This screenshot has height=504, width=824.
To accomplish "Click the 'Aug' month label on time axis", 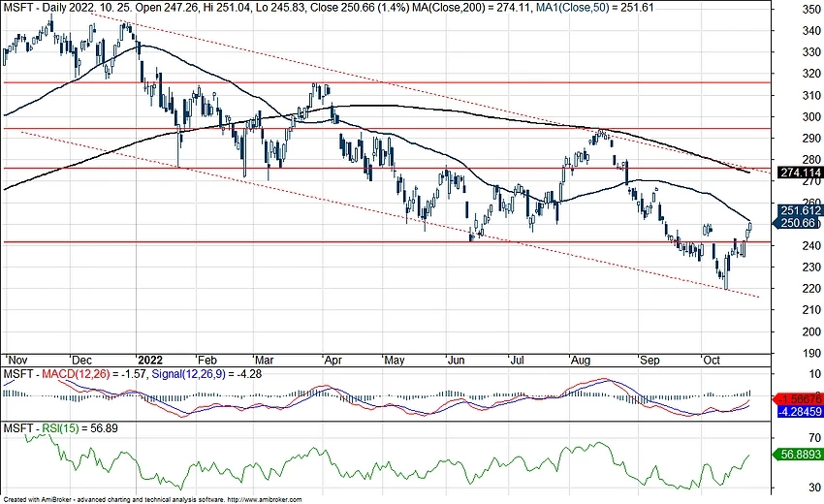I will [581, 360].
